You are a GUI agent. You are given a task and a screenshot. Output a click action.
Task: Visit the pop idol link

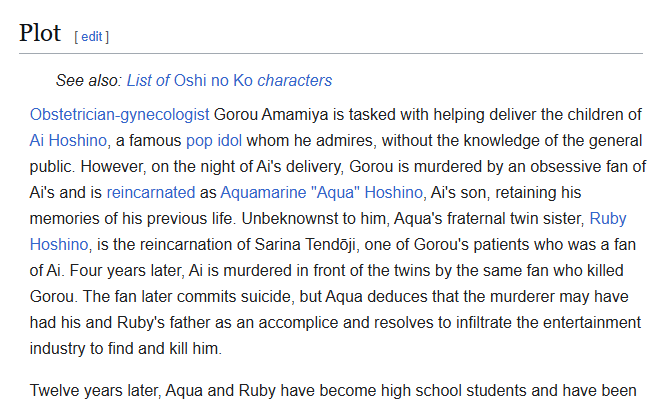point(214,140)
